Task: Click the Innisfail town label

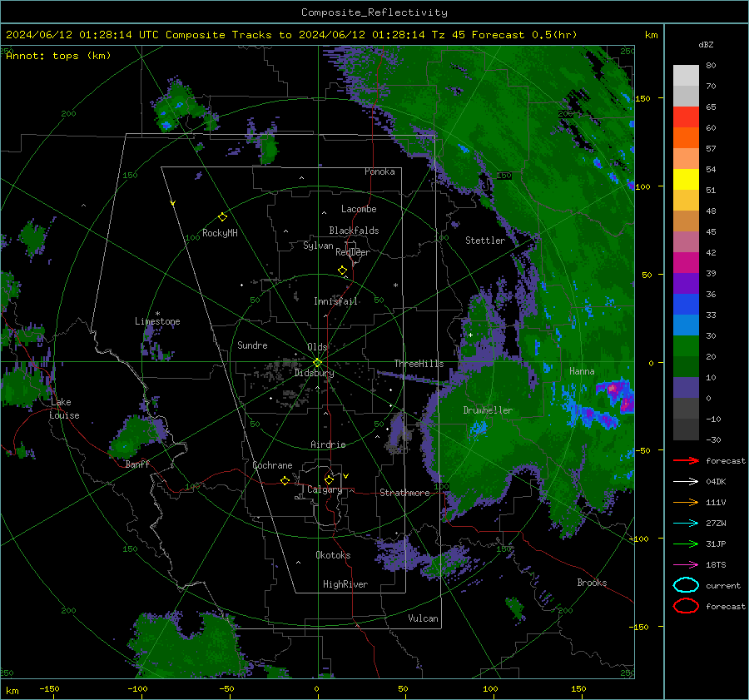Action: click(336, 301)
